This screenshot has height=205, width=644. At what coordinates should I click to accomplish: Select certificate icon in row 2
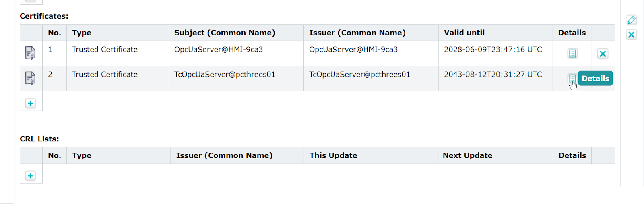30,78
